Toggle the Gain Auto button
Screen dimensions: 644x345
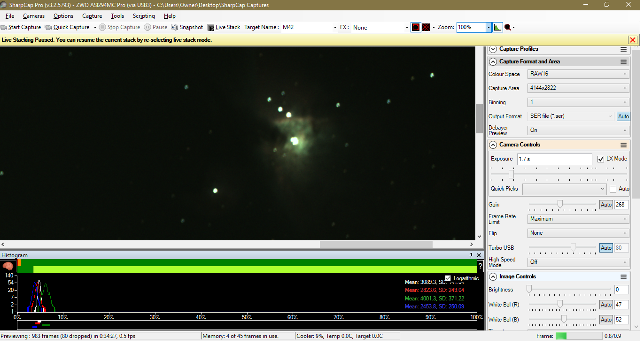606,205
